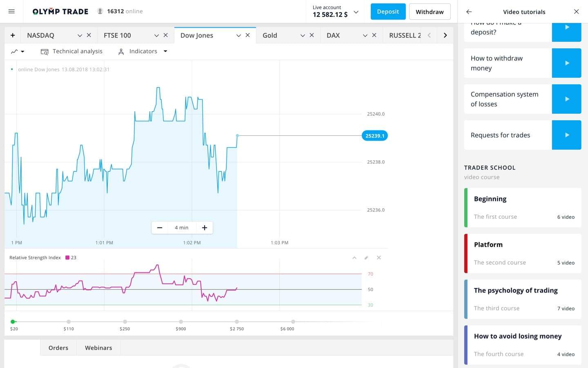This screenshot has width=588, height=368.
Task: Show previous asset tabs with left arrow
Action: 429,35
